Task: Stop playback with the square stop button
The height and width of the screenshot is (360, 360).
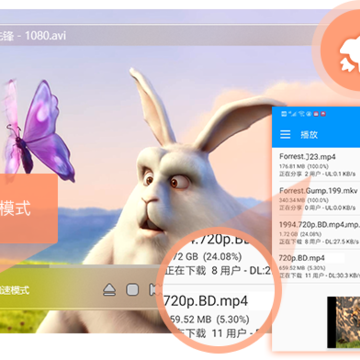Action: (x=132, y=290)
